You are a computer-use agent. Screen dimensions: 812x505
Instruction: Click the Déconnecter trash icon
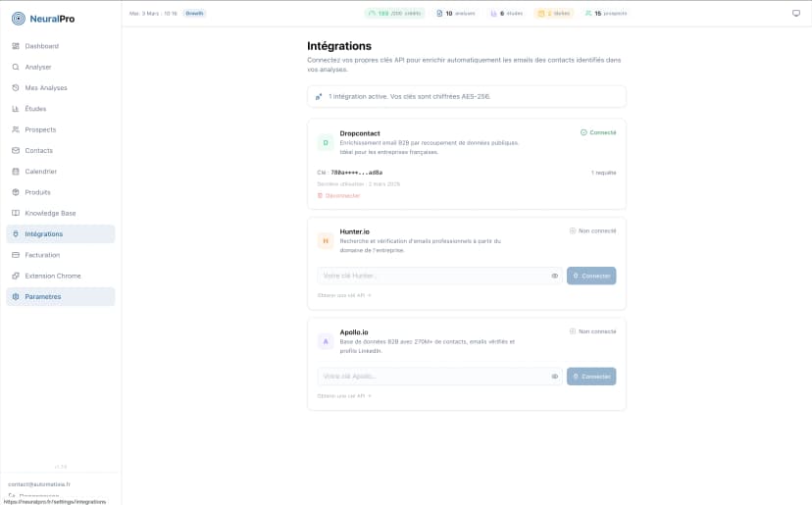point(320,196)
